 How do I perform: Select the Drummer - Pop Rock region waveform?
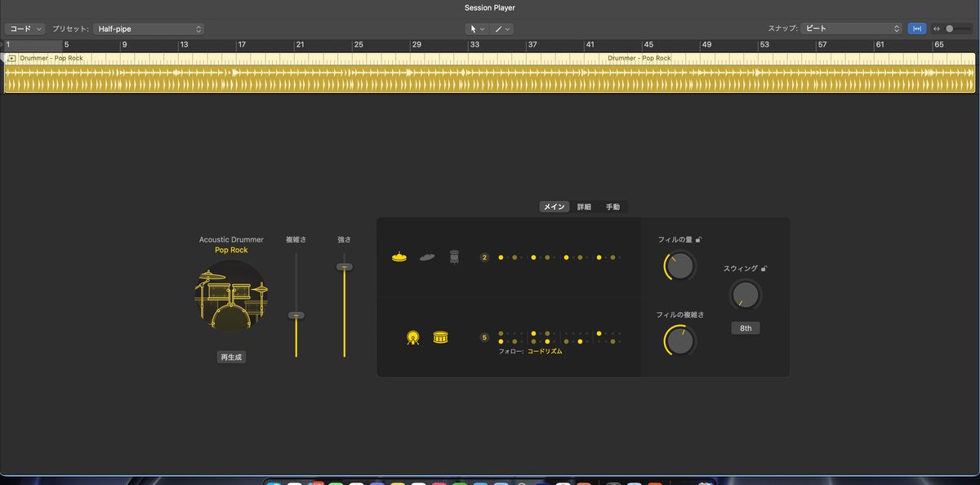(x=490, y=78)
